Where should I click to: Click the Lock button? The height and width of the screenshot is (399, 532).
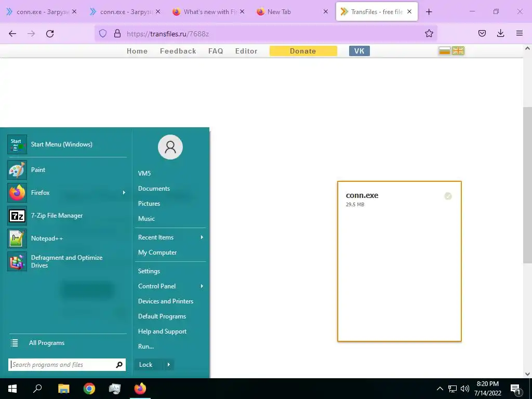149,365
